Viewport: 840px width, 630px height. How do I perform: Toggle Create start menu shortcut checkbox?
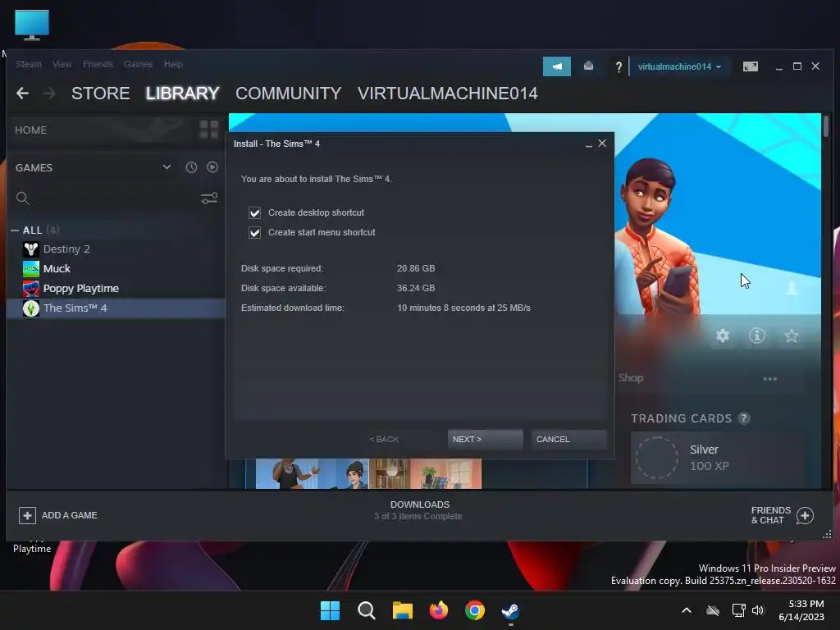click(254, 232)
